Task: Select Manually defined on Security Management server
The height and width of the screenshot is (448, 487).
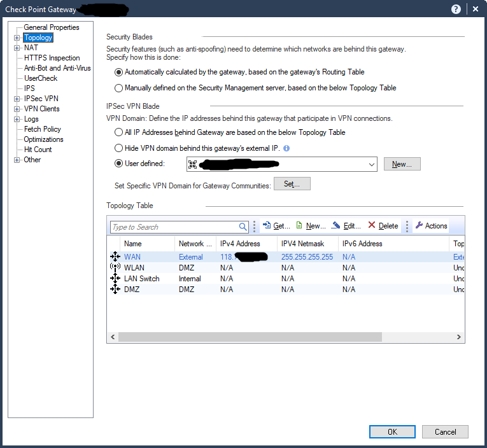Action: click(x=118, y=88)
